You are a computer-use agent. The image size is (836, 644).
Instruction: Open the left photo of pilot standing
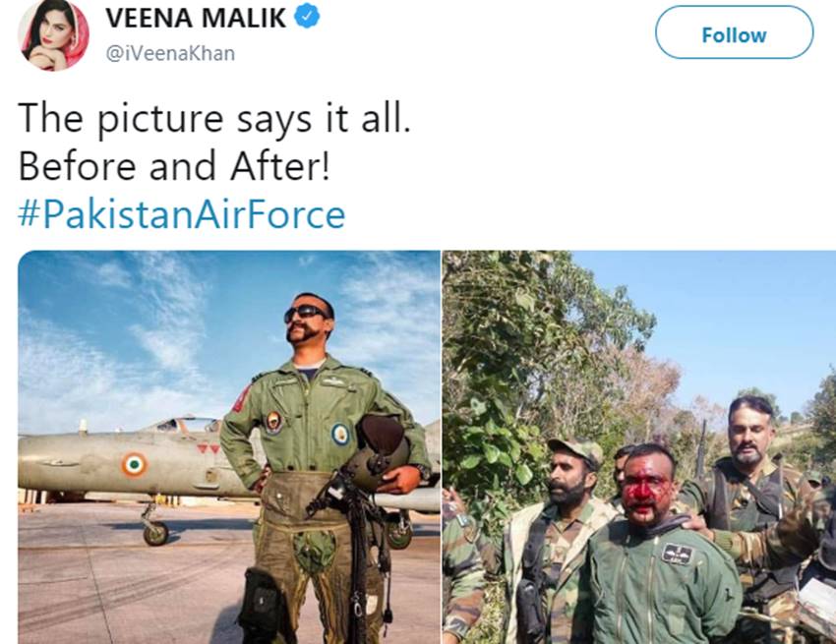(x=229, y=446)
